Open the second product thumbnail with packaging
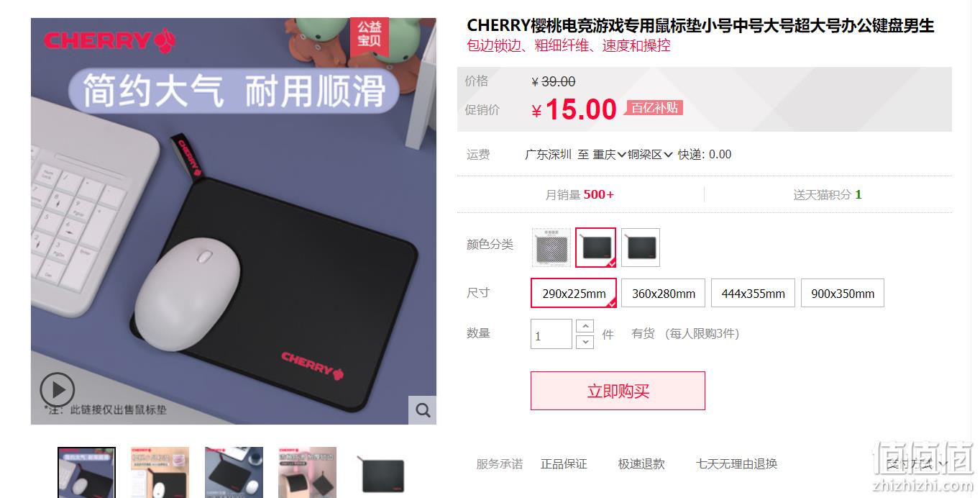Viewport: 980px width, 498px height. pyautogui.click(x=160, y=472)
